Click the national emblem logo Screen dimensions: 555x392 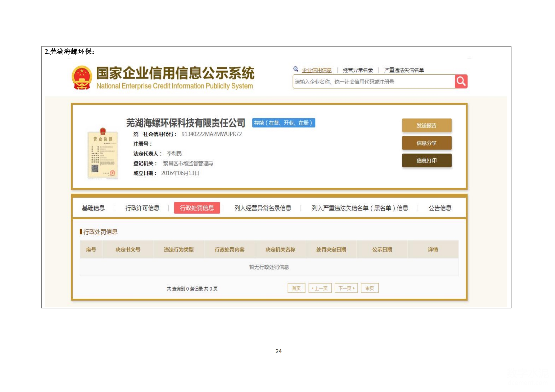pyautogui.click(x=82, y=77)
